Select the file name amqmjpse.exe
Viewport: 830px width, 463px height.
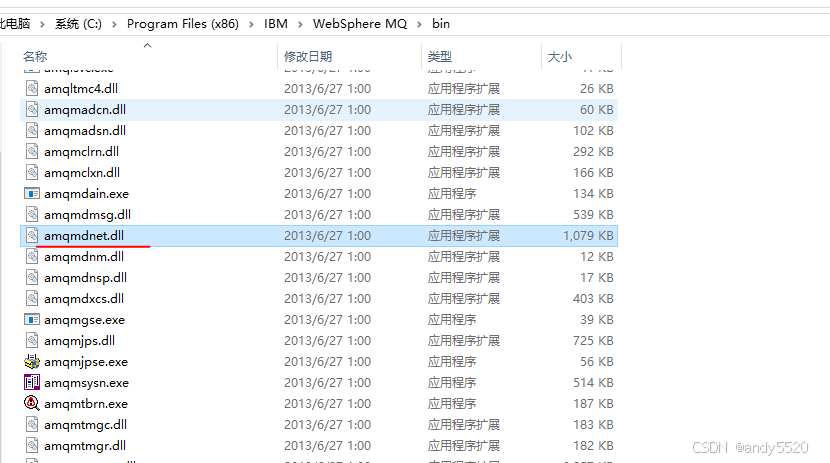pos(86,361)
